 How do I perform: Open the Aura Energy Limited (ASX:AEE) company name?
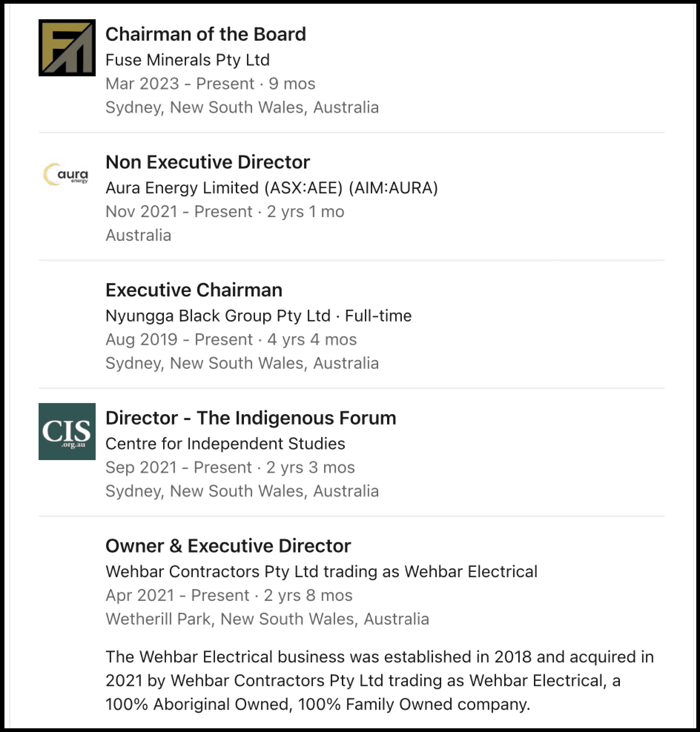pos(272,188)
